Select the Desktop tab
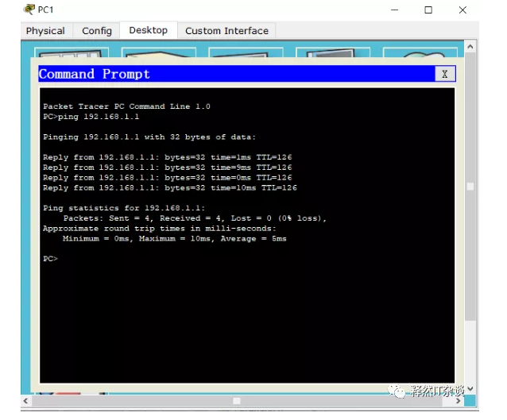Viewport: 507px width, 420px height. coord(149,30)
